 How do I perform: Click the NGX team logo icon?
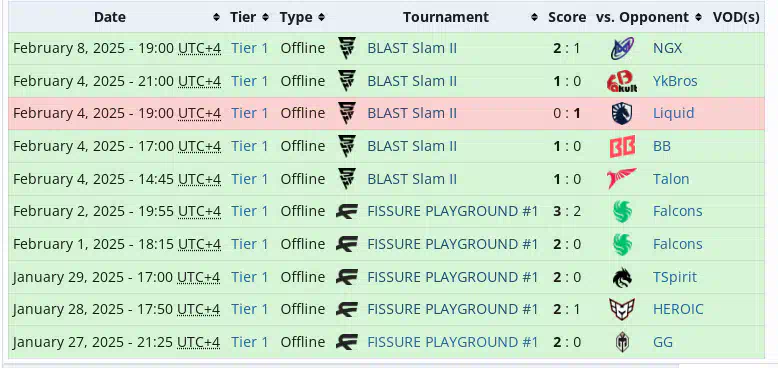tap(622, 48)
